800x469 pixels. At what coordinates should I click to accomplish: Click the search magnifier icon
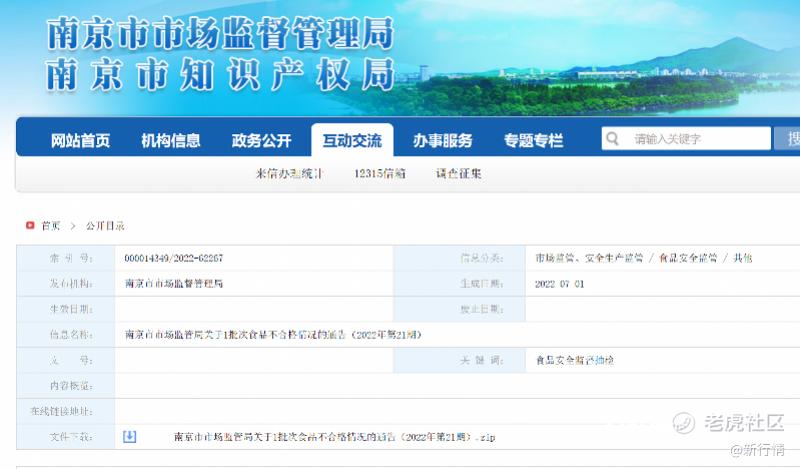point(612,139)
